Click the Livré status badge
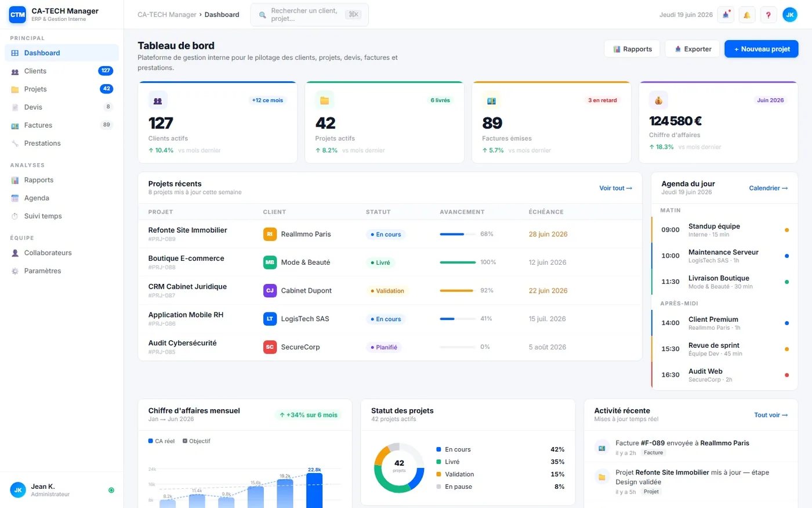The width and height of the screenshot is (812, 508). (380, 262)
